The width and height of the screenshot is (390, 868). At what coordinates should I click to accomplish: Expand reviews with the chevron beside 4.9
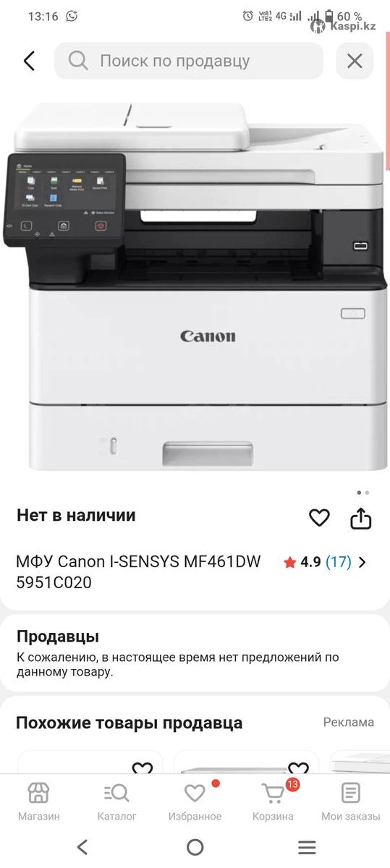(363, 562)
